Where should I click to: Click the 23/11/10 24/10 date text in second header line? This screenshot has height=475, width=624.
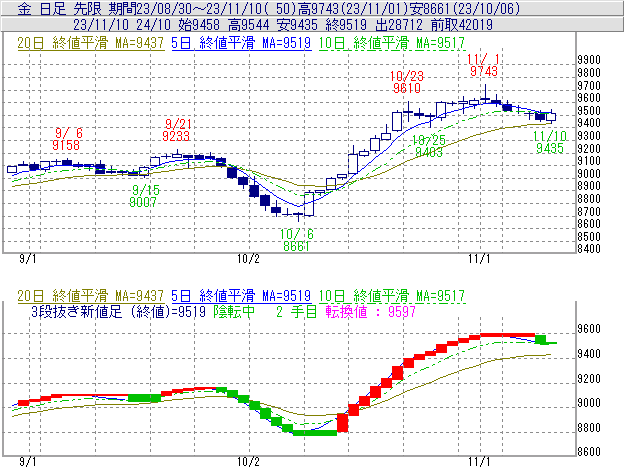tap(122, 25)
